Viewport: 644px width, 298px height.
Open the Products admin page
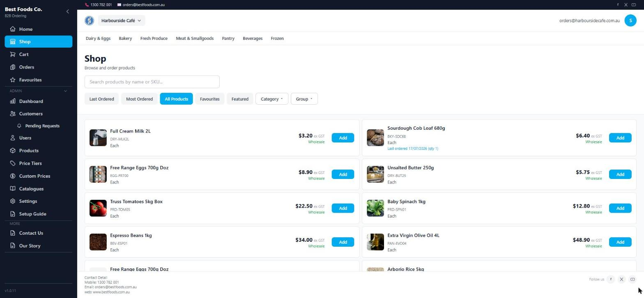click(x=39, y=151)
